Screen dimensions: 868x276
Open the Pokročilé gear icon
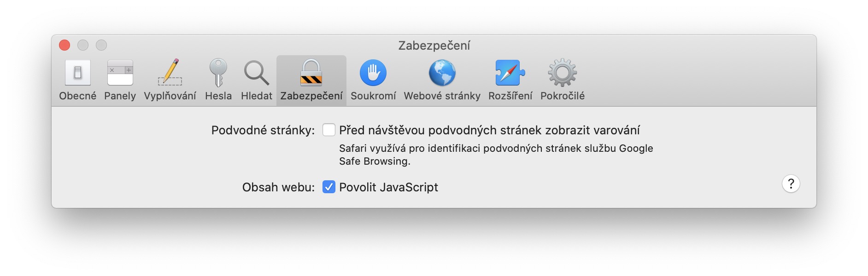point(562,73)
